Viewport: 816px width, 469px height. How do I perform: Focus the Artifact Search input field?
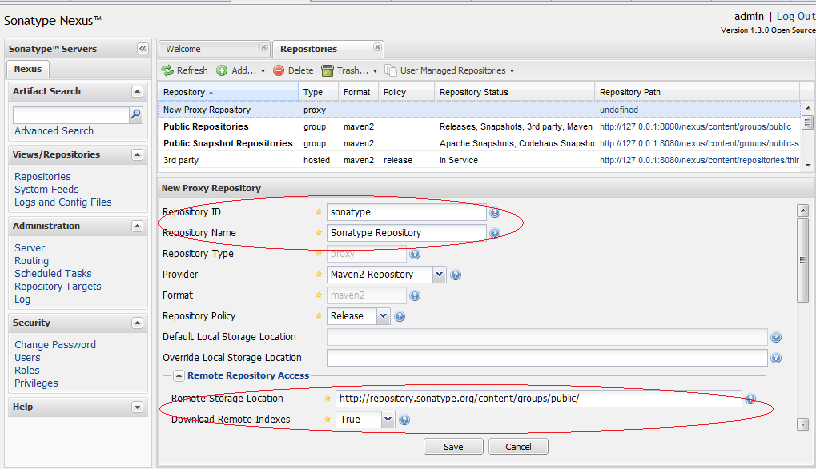(x=71, y=115)
